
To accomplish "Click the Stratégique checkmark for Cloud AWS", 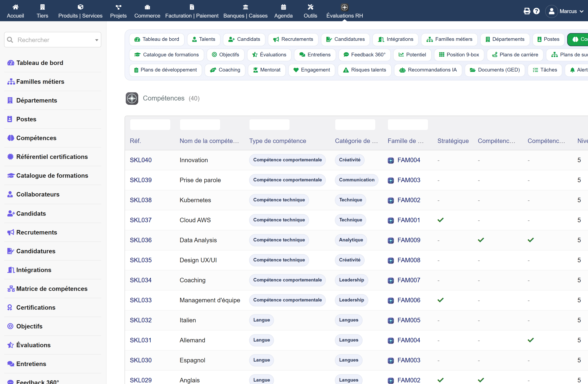I will (x=441, y=220).
